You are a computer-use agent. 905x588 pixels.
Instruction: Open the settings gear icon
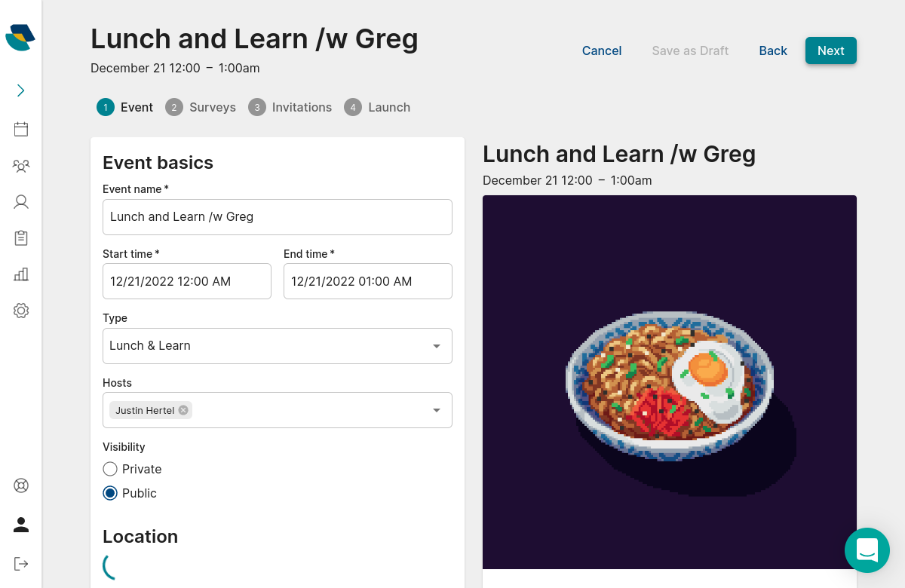(x=21, y=310)
